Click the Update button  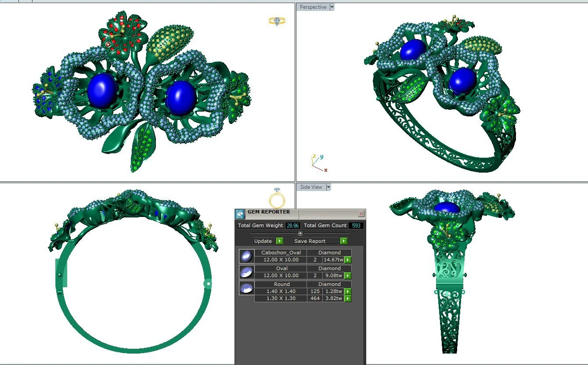pos(265,241)
